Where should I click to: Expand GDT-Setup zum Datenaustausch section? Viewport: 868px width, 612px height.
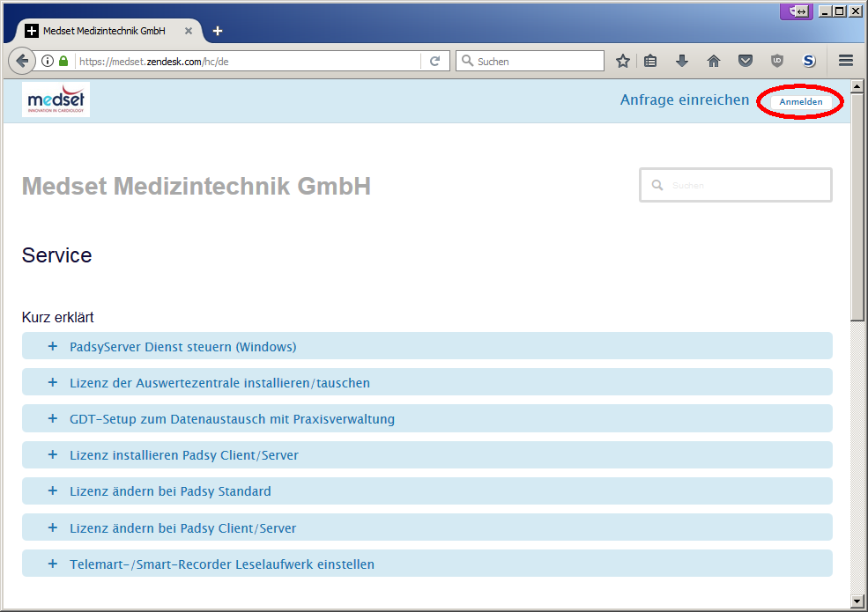(x=232, y=419)
